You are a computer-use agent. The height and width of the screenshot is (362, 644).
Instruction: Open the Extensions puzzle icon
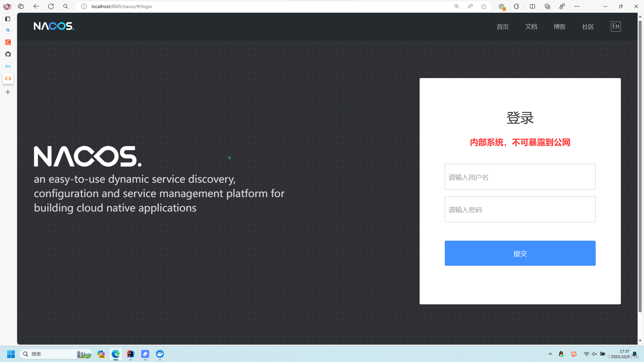click(517, 6)
